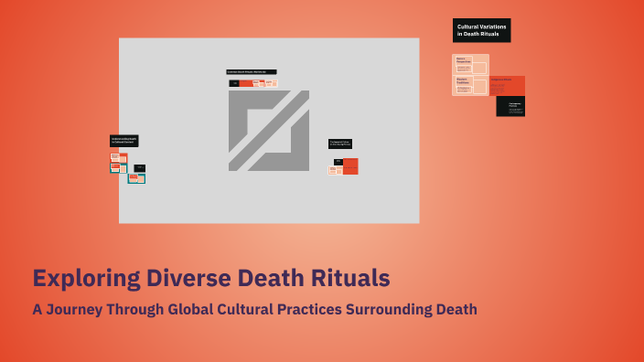
Task: Open the slide strip under Common Death Rituals
Action: (253, 83)
